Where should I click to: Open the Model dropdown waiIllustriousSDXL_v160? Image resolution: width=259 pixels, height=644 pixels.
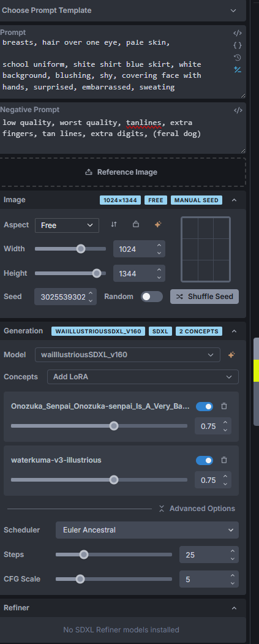coord(127,355)
